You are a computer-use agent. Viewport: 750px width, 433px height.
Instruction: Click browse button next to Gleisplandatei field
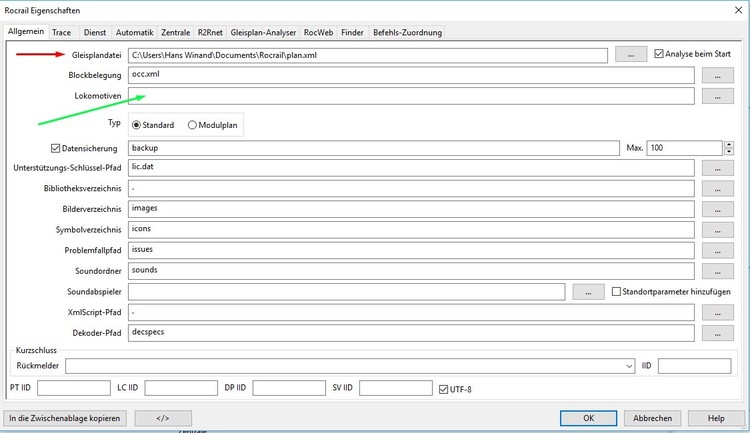pos(631,54)
